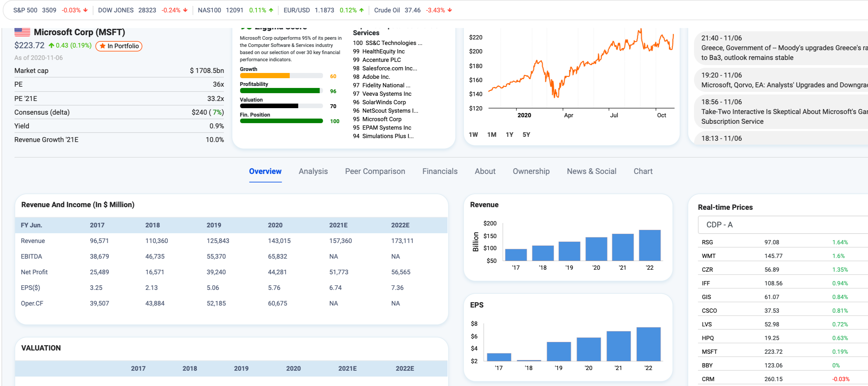Select the MSFT row in Real-time Prices
The width and height of the screenshot is (868, 386).
click(783, 352)
